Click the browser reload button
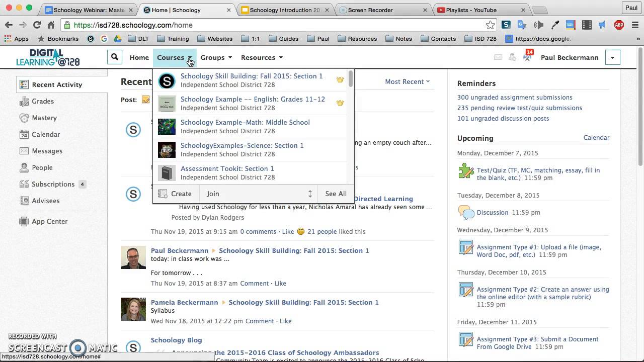This screenshot has width=644, height=362. 37,25
